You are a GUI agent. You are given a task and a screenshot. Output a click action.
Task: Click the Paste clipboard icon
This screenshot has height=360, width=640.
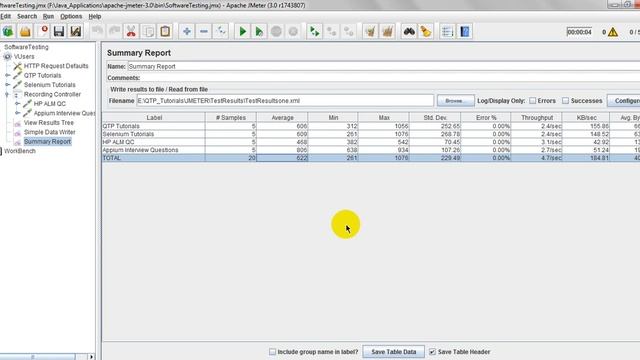click(165, 31)
